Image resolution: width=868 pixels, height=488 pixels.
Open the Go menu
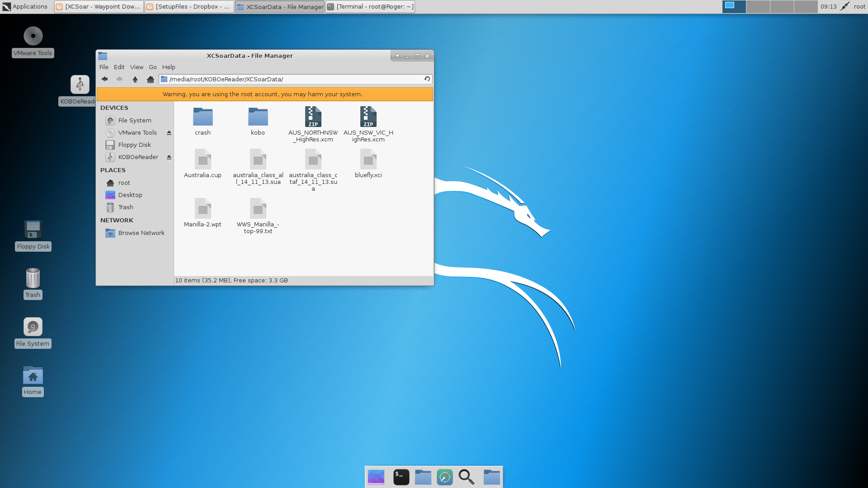(153, 67)
